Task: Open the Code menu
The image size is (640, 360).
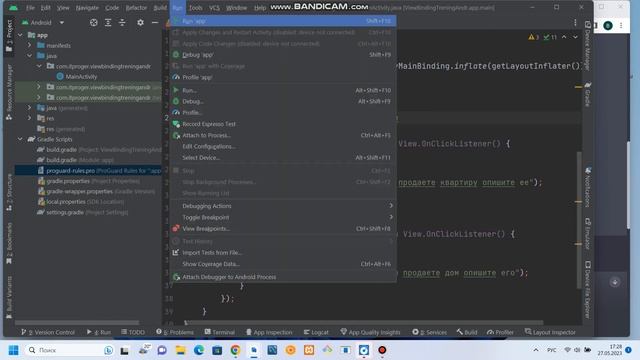Action: [x=112, y=8]
